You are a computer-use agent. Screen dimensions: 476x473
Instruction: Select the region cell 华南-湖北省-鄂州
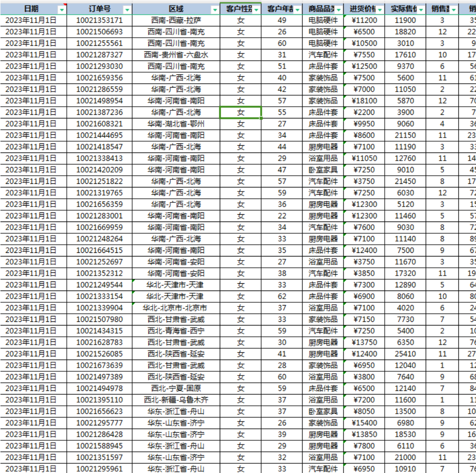176,124
